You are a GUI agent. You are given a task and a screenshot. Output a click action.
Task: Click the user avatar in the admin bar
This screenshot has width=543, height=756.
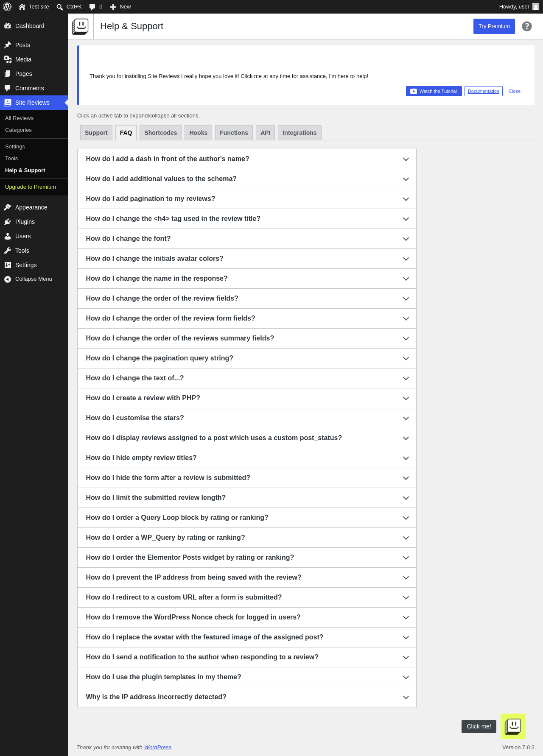[x=536, y=7]
